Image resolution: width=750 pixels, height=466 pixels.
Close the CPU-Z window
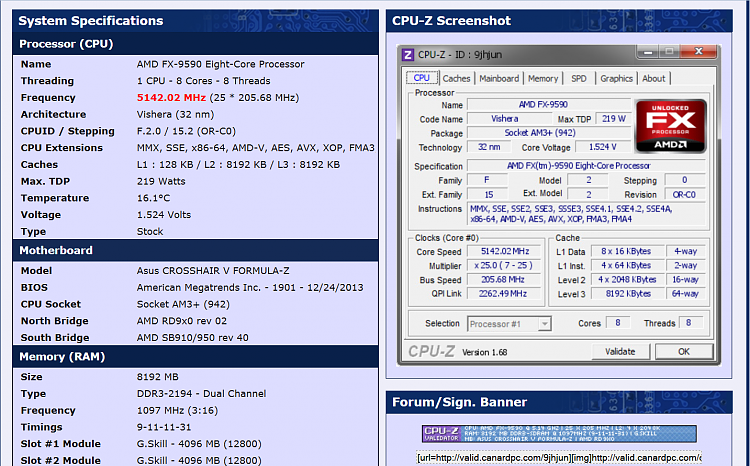click(x=699, y=51)
